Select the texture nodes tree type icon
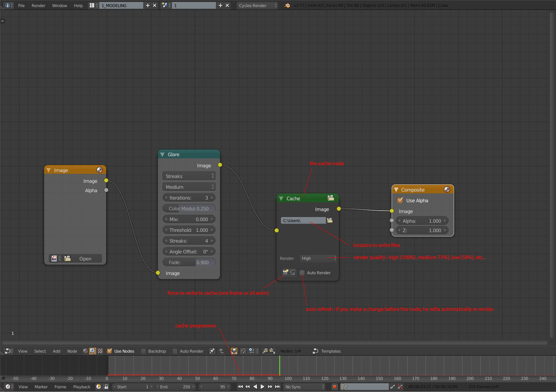Viewport: 556px width, 392px height. tap(100, 351)
